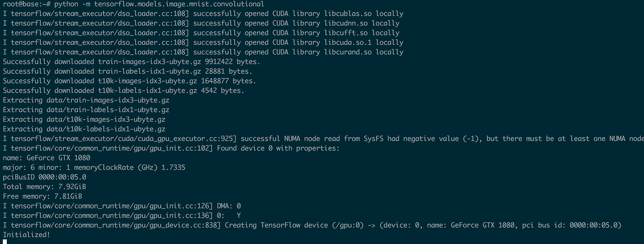
Task: Click the "Initialized!" output line
Action: [27, 235]
